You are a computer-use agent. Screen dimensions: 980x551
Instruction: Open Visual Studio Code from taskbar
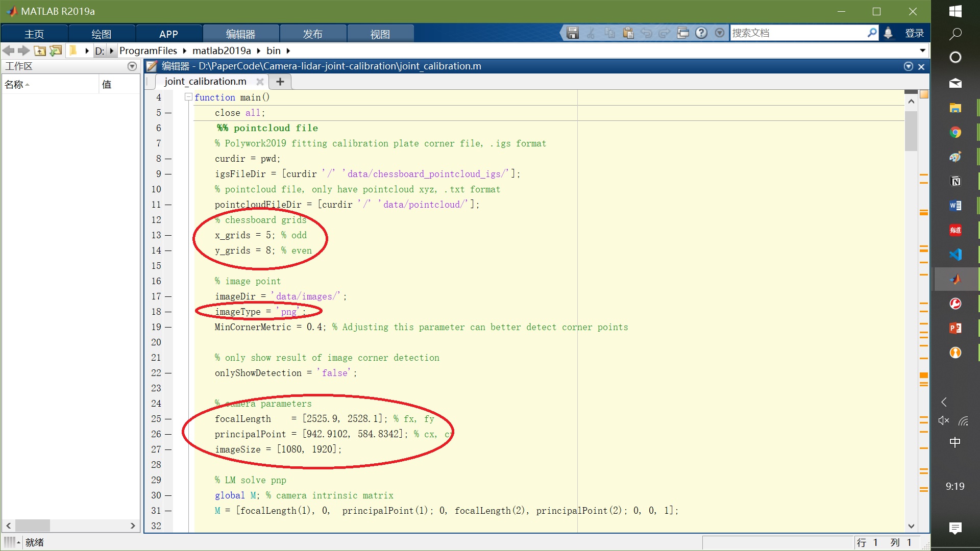click(x=955, y=255)
